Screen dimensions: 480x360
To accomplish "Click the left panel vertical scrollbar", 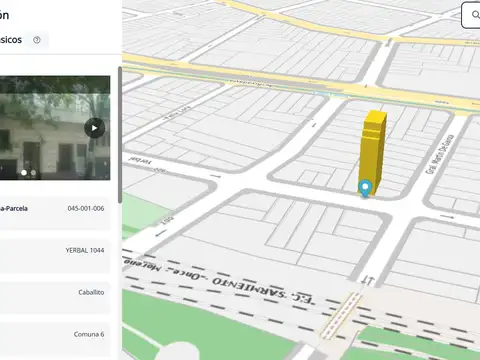I will point(120,135).
